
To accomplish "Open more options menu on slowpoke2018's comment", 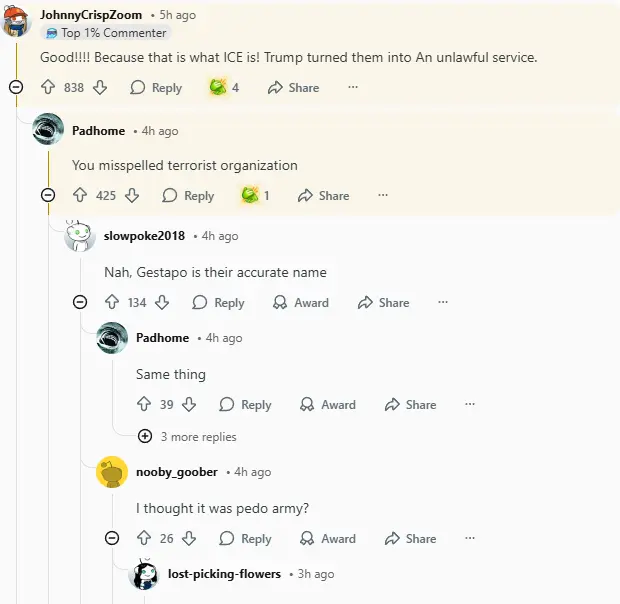I will click(x=443, y=303).
